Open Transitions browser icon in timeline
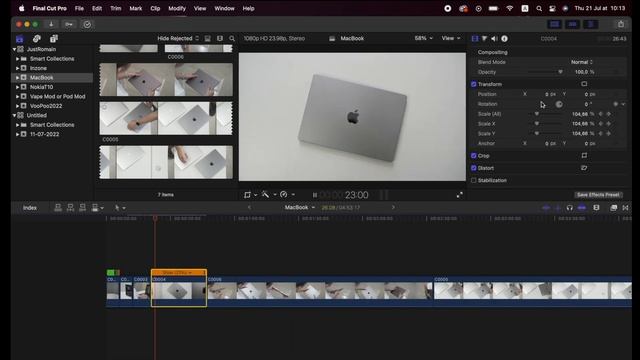The image size is (640, 360). (x=625, y=208)
